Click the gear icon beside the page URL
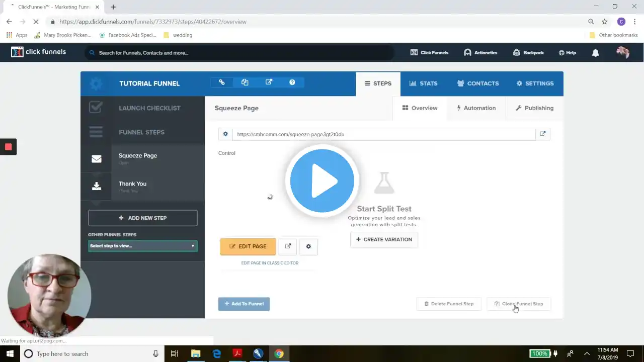 point(225,134)
